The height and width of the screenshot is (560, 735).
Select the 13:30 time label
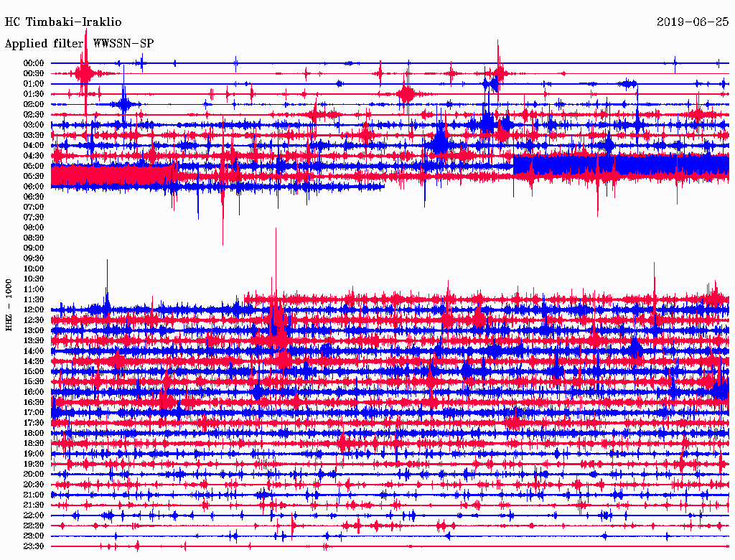[34, 341]
